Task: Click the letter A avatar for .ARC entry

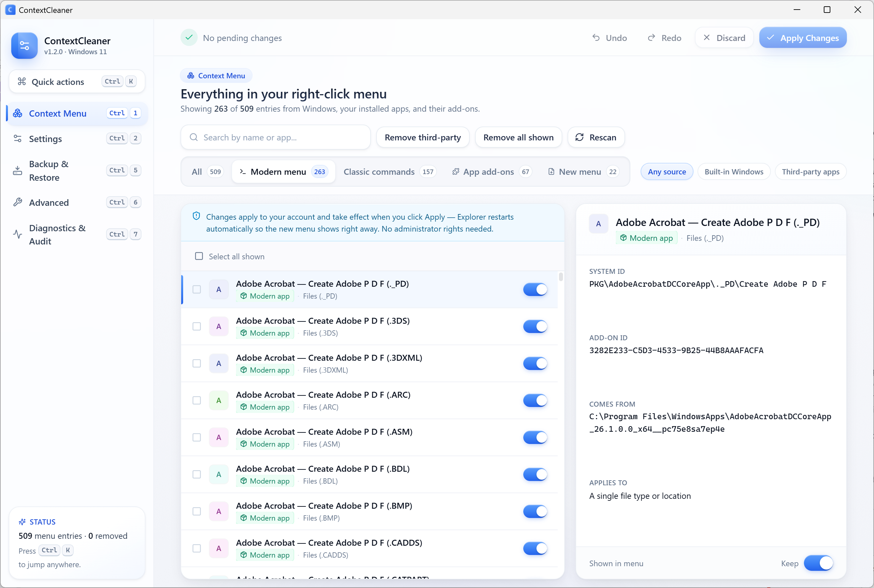Action: tap(219, 400)
